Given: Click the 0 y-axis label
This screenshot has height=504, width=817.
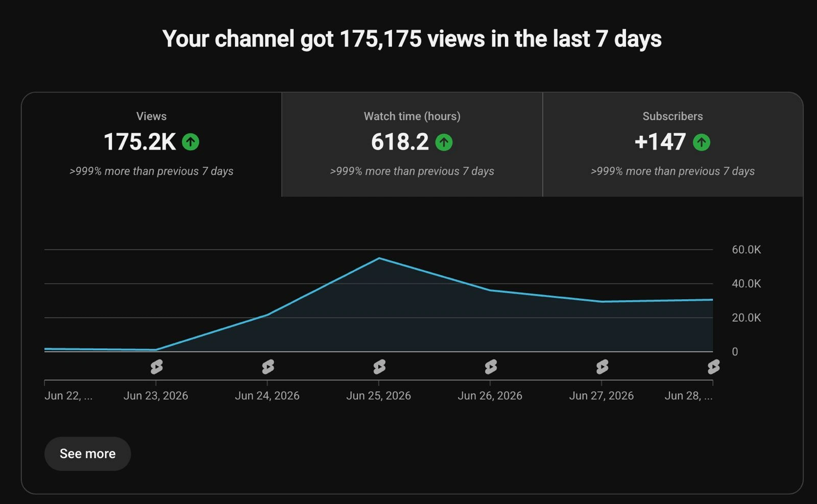Looking at the screenshot, I should 735,351.
